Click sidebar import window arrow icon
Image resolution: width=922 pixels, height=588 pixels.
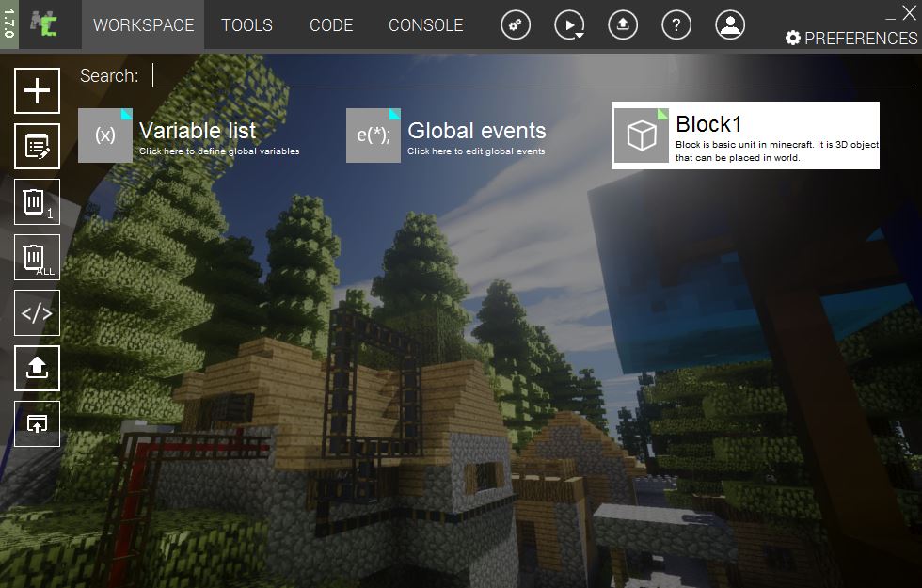point(37,424)
